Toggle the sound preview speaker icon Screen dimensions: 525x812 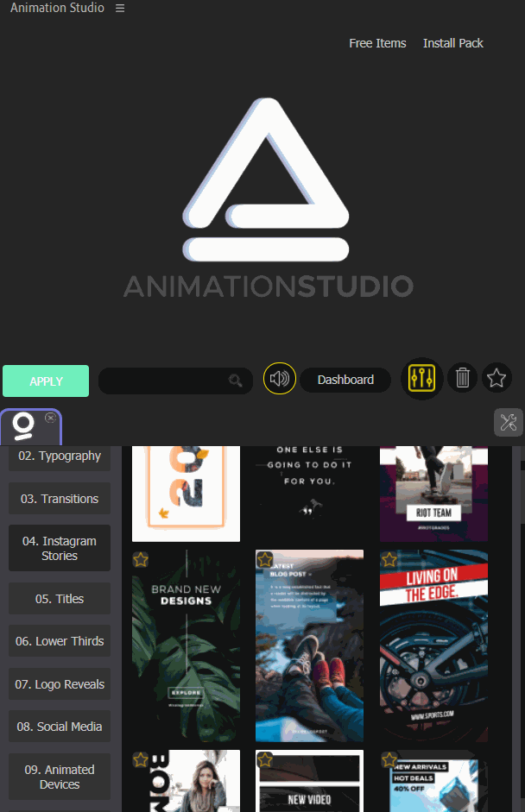[279, 379]
